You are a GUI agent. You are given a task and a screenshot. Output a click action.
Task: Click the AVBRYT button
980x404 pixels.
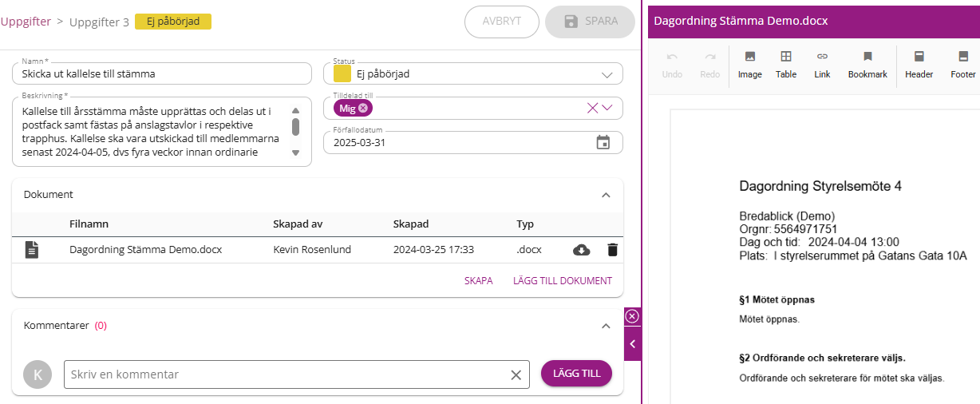click(x=502, y=22)
